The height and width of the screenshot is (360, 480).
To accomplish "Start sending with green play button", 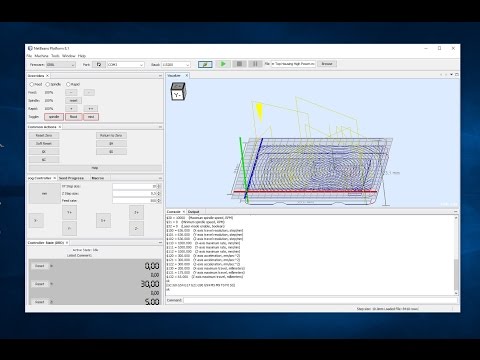I will coord(223,64).
